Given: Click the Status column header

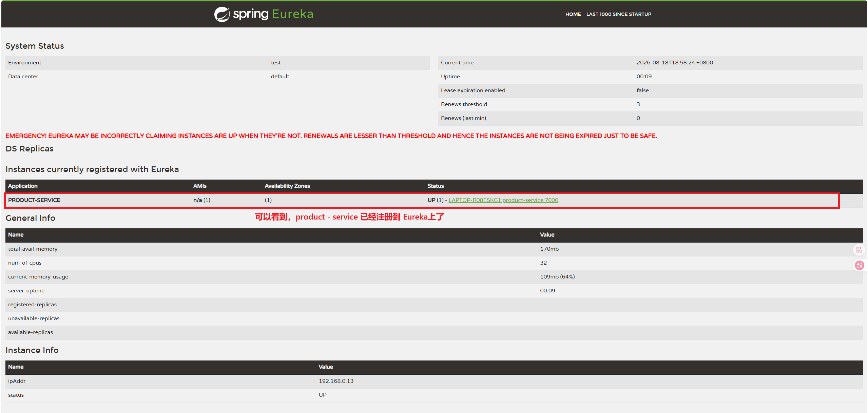Looking at the screenshot, I should (x=436, y=186).
